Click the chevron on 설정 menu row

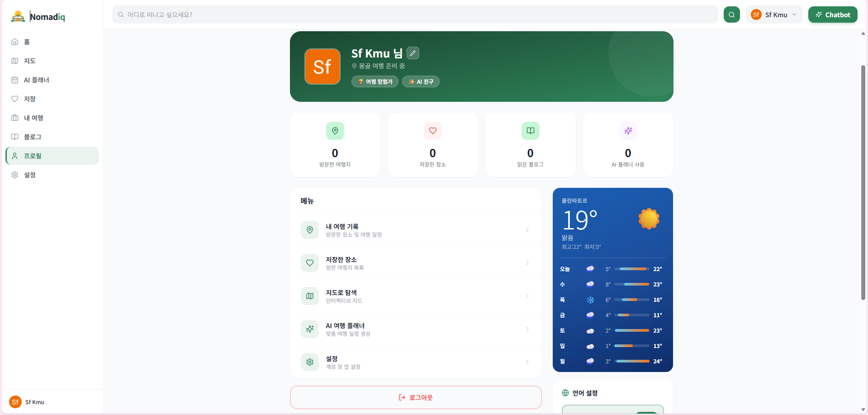[x=527, y=362]
